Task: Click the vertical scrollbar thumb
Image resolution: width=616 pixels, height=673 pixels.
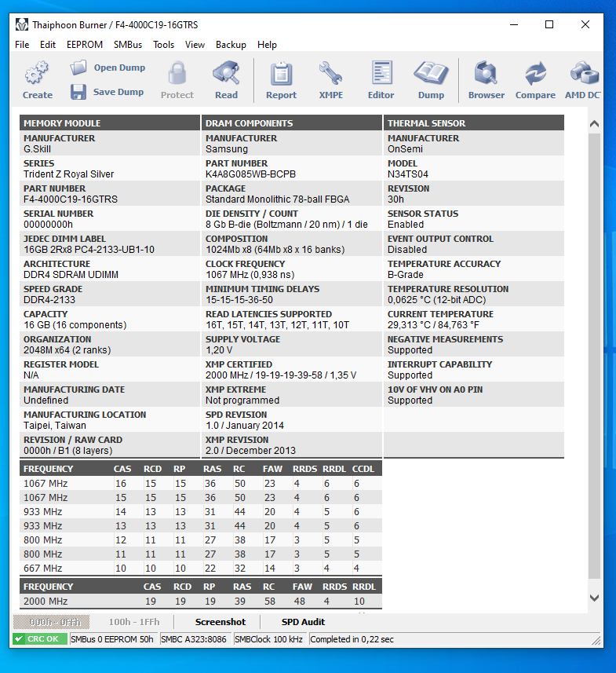Action: pyautogui.click(x=594, y=356)
